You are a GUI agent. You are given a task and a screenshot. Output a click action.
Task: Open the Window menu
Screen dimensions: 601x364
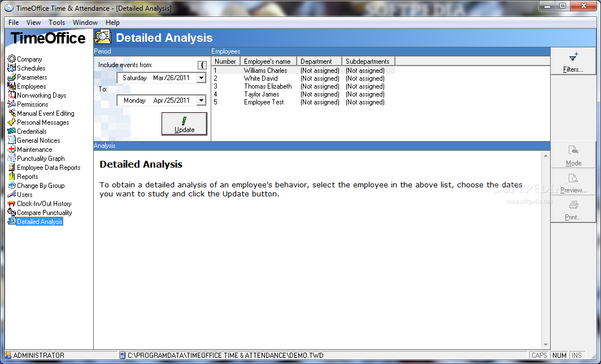pos(85,23)
